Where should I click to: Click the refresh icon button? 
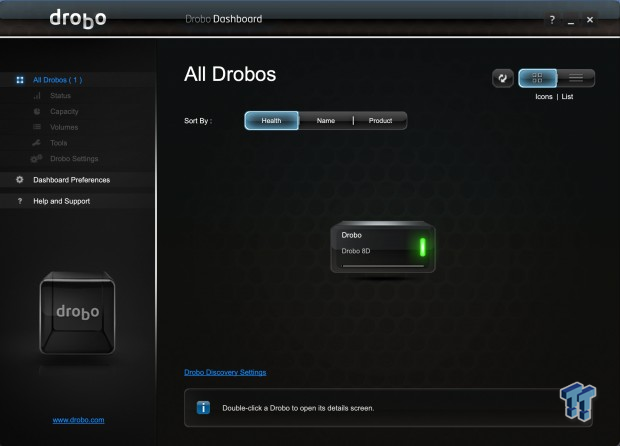coord(503,78)
